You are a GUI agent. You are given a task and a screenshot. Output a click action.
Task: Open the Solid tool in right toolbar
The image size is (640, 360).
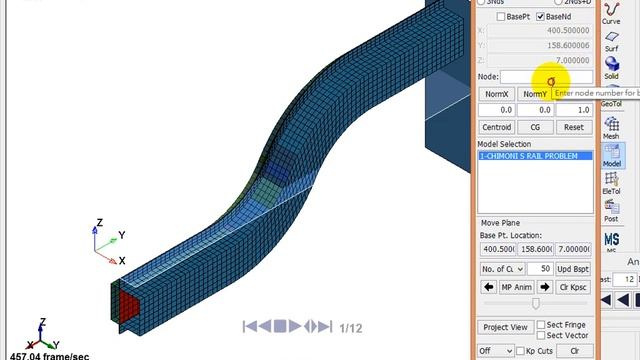tap(611, 68)
